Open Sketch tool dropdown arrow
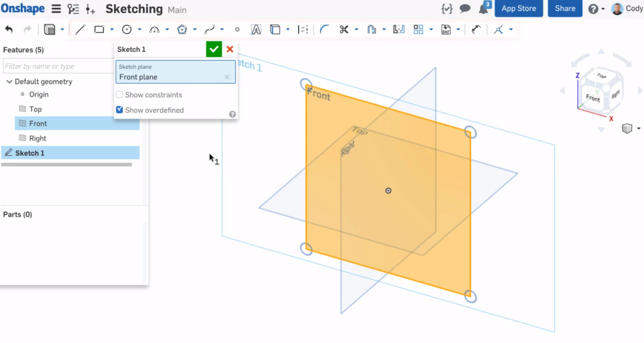644x343 pixels. click(62, 30)
